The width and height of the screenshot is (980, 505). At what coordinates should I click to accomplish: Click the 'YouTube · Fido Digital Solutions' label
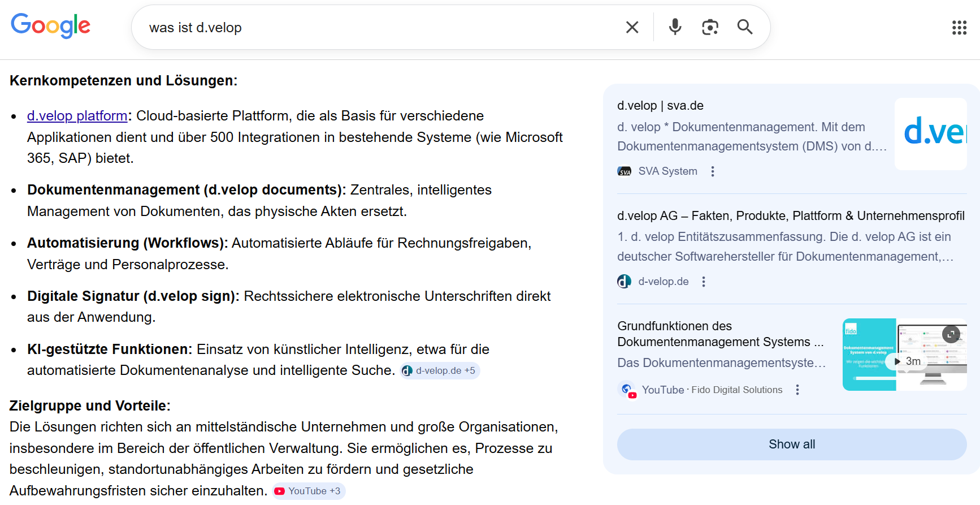(712, 390)
